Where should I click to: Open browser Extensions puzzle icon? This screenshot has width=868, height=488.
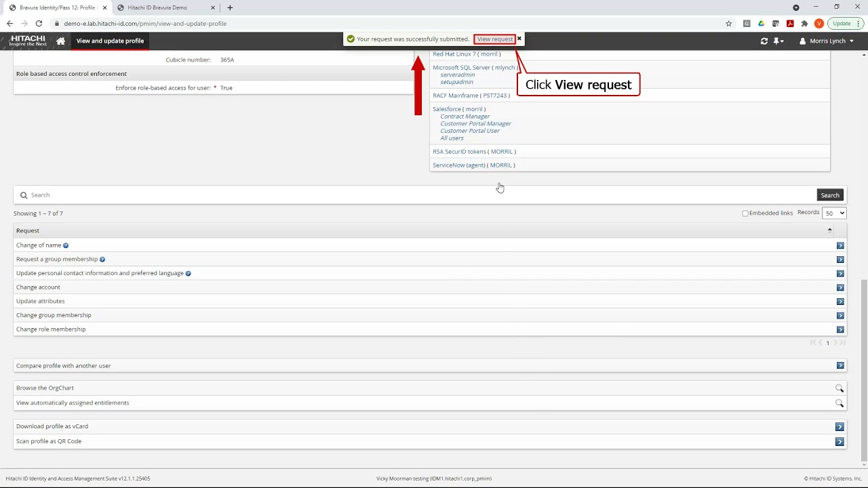coord(804,24)
